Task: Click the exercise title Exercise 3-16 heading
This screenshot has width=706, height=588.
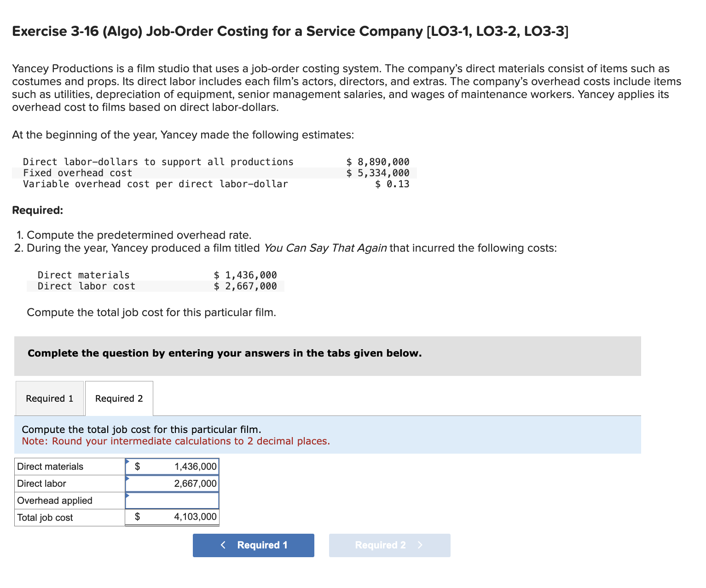Action: (x=289, y=31)
